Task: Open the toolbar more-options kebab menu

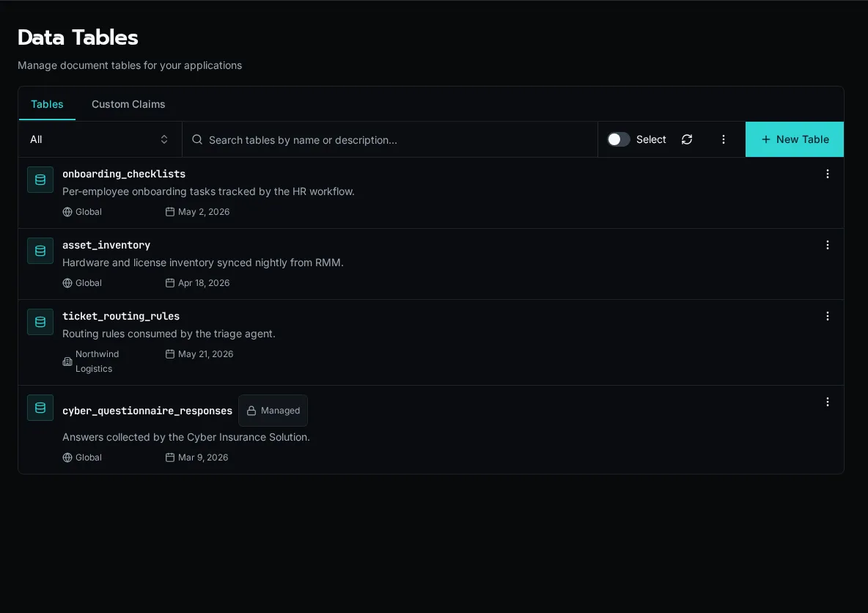Action: click(723, 139)
